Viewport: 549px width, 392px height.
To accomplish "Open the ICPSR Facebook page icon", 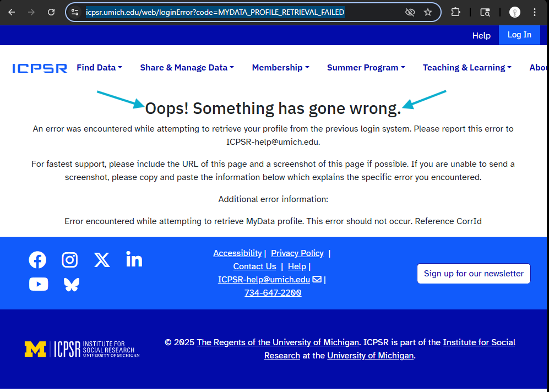I will pyautogui.click(x=37, y=260).
